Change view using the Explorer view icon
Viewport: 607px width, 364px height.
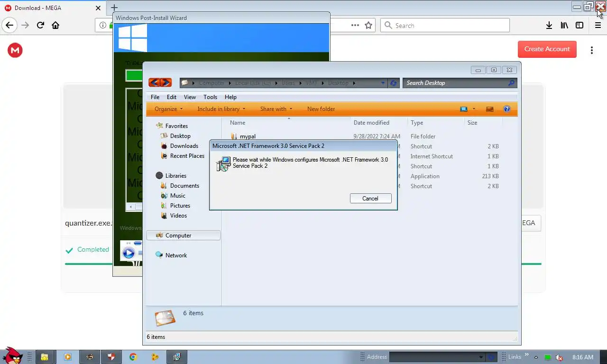click(x=464, y=109)
